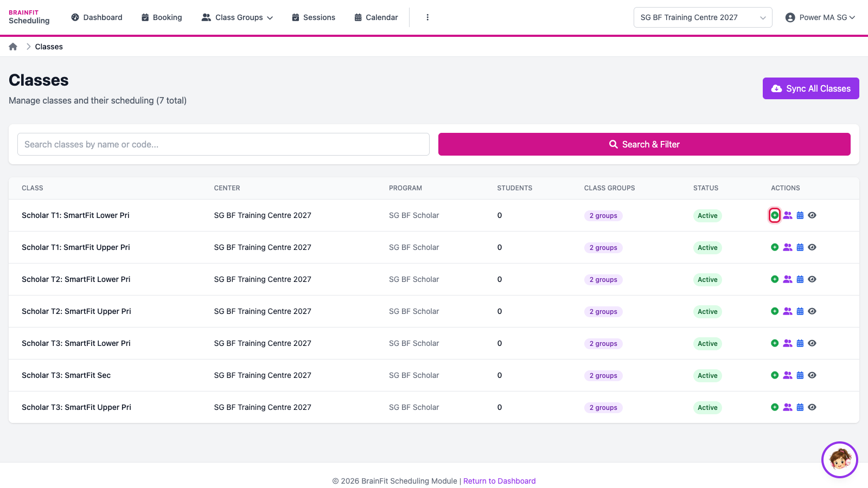Click the green add icon for Scholar T1: SmartFit Lower Pri
This screenshot has height=488, width=868.
pyautogui.click(x=775, y=215)
